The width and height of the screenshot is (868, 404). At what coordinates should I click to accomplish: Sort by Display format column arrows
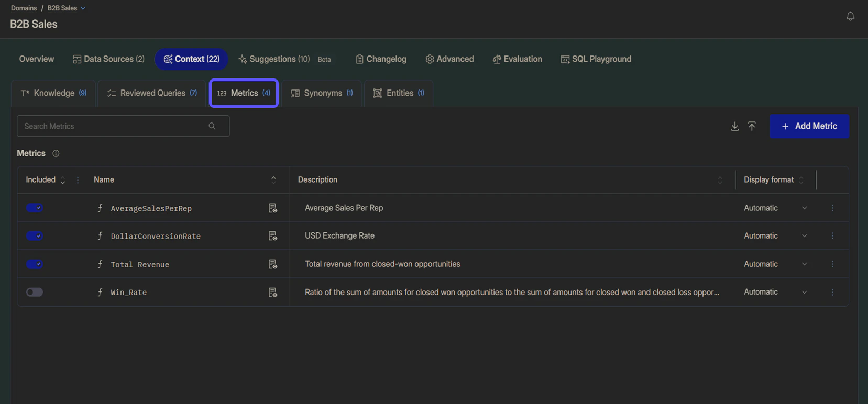click(x=801, y=180)
